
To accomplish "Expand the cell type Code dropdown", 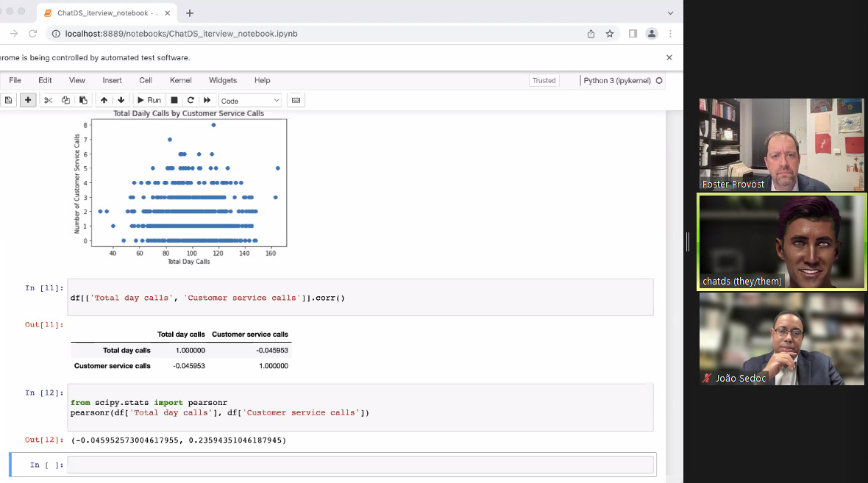I will [x=250, y=101].
